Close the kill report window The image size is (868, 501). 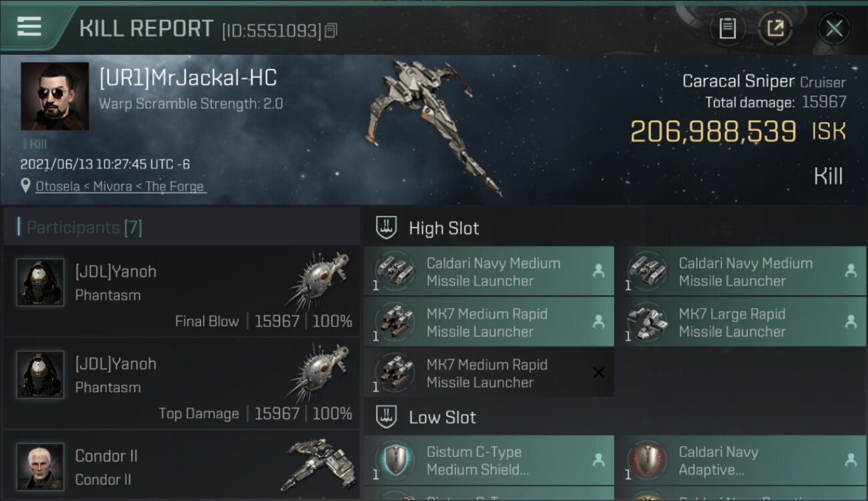[834, 29]
